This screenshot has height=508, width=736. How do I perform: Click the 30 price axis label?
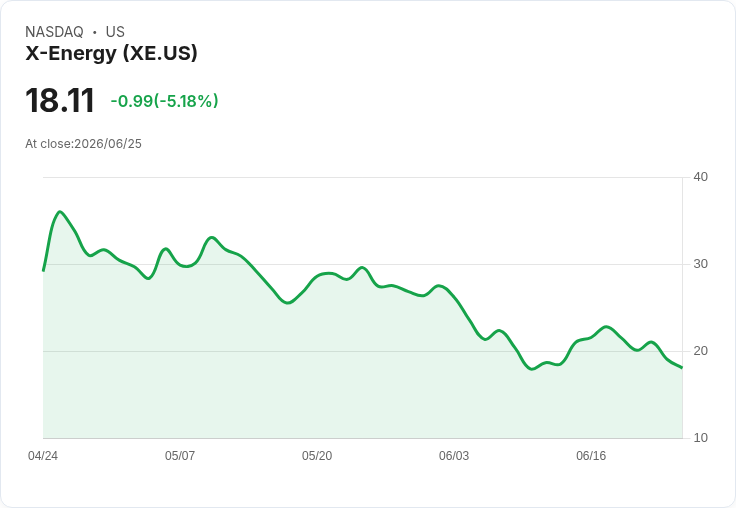point(700,264)
